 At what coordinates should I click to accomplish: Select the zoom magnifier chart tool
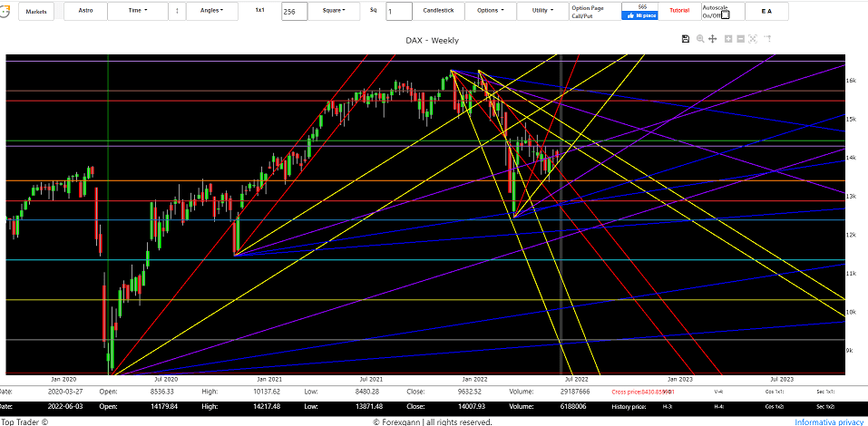pos(700,39)
